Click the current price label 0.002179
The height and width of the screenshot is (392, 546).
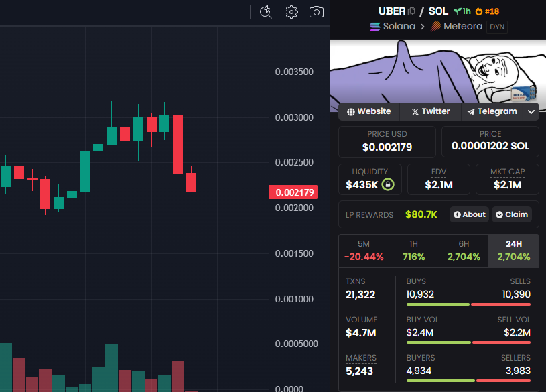point(293,192)
